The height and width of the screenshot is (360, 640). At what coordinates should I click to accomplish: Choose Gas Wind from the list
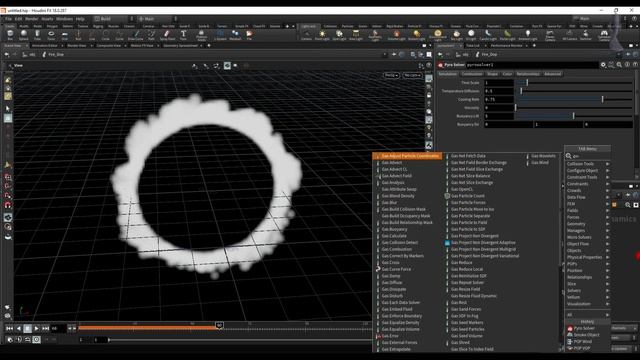pyautogui.click(x=540, y=162)
